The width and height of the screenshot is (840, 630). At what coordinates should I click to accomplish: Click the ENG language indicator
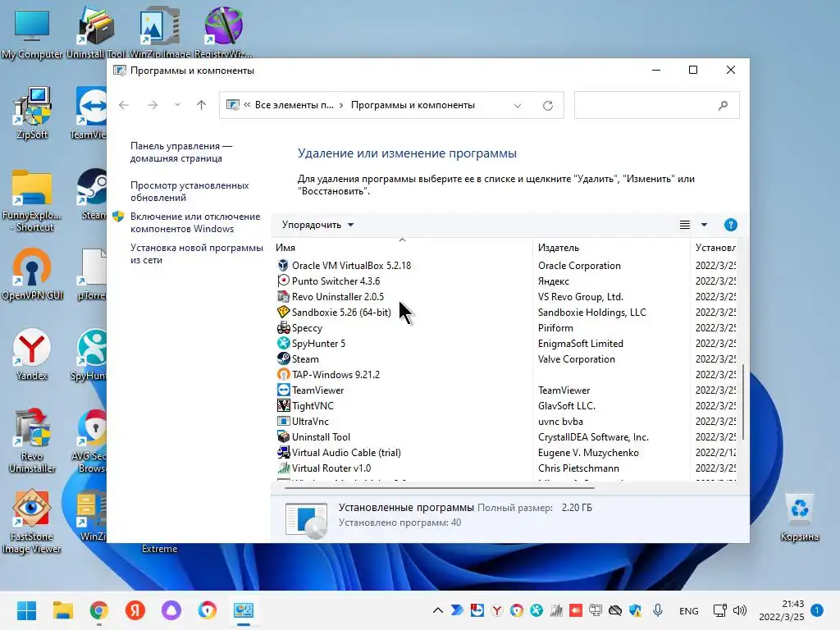[x=688, y=610]
